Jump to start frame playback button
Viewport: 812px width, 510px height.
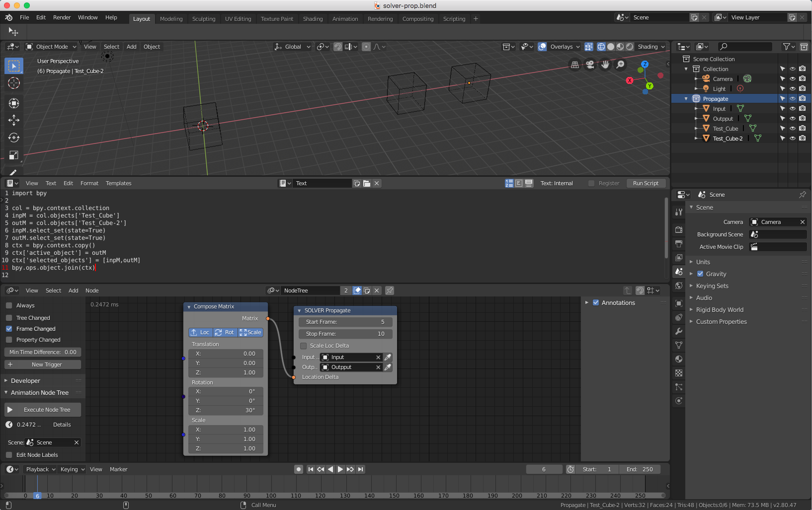click(311, 469)
